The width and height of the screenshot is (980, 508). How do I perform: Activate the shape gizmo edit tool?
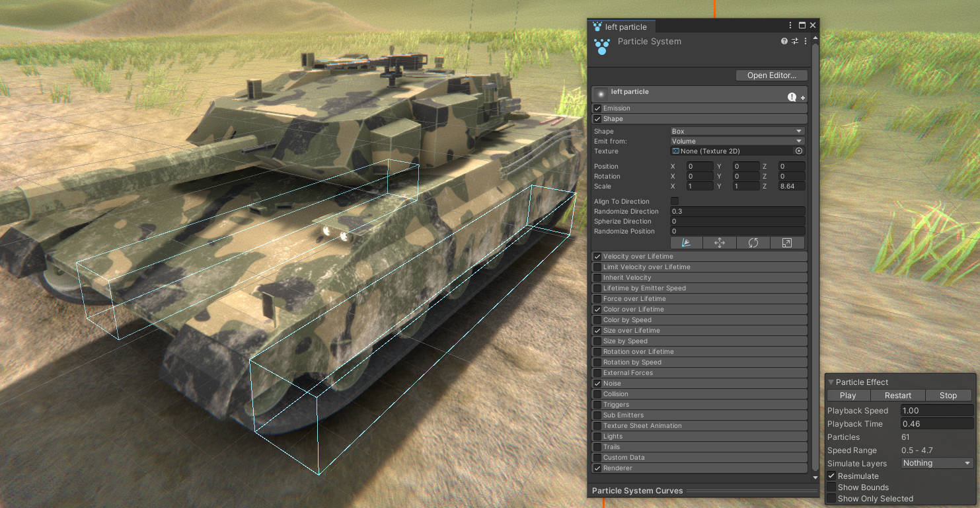tap(687, 243)
